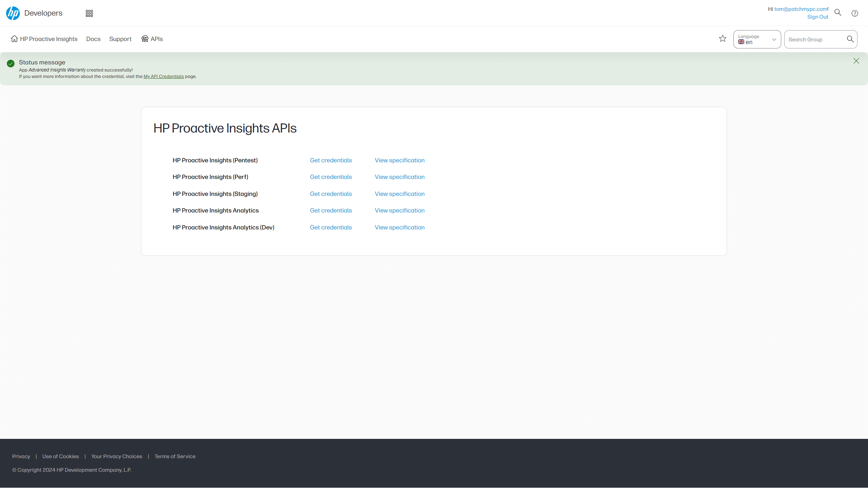Open the apps grid menu icon
Viewport: 868px width, 488px height.
(x=89, y=14)
